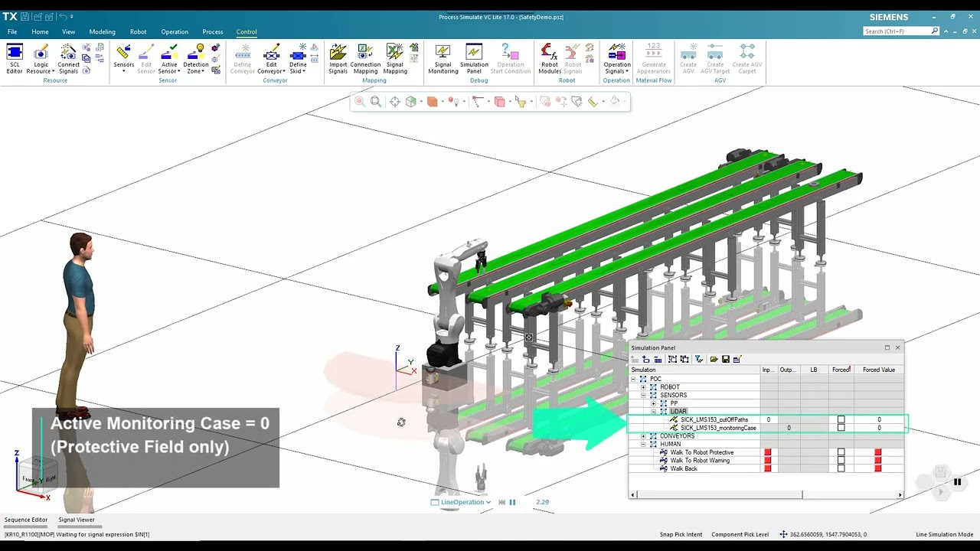
Task: Open the Edit Conveyor dropdown
Action: [272, 59]
